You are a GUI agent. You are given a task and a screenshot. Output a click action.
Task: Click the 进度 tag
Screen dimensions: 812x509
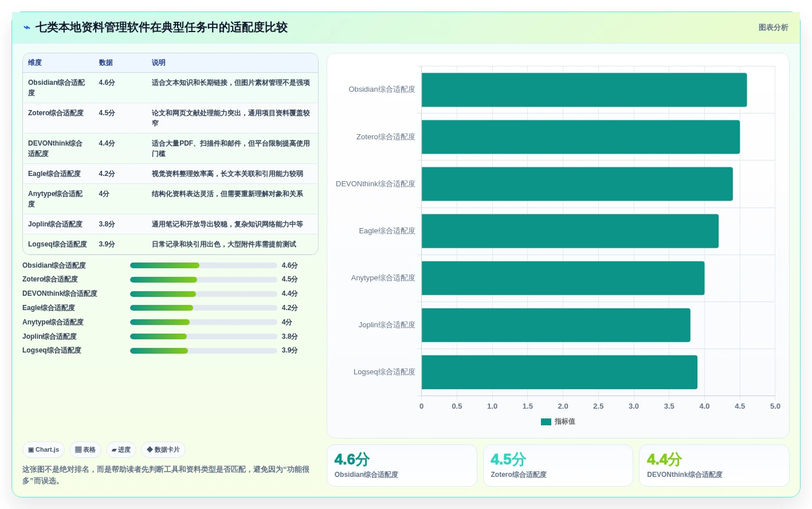click(x=121, y=450)
